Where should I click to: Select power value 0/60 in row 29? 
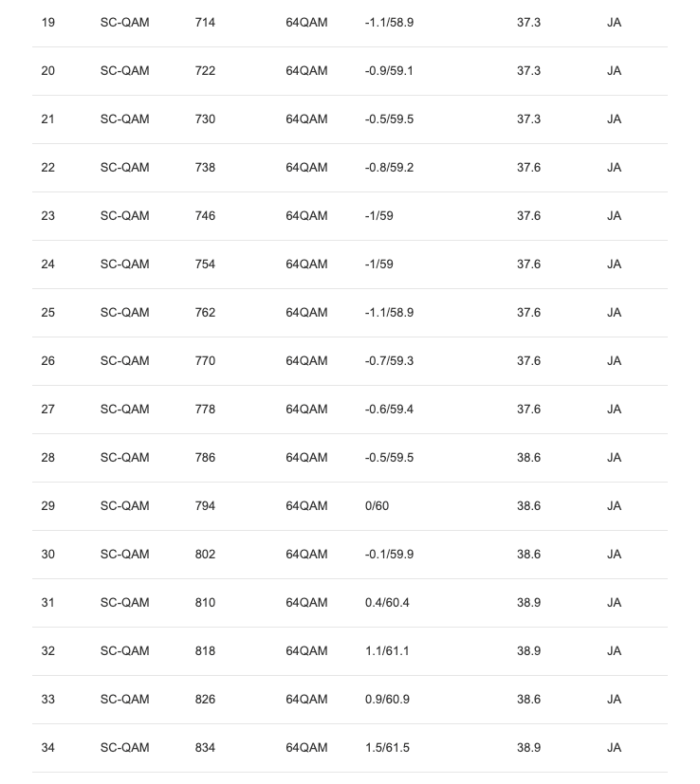pos(377,506)
